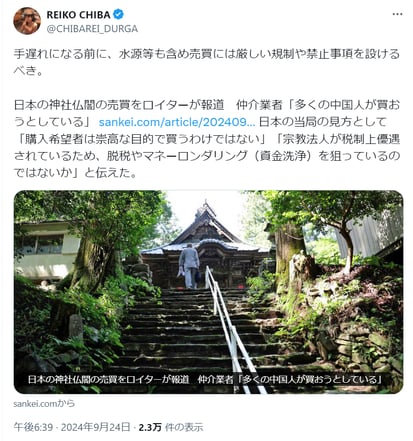This screenshot has height=441, width=413.
Task: Click the card headline overlay about ロイター
Action: click(x=205, y=379)
